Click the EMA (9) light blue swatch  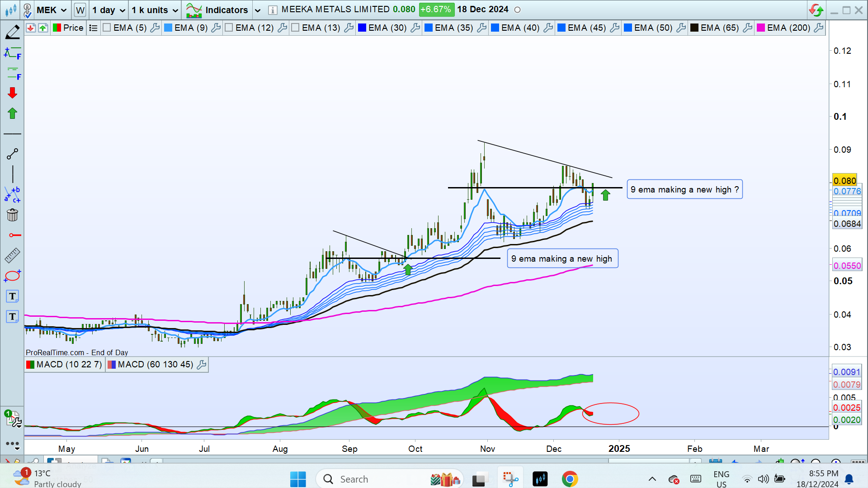click(x=168, y=28)
